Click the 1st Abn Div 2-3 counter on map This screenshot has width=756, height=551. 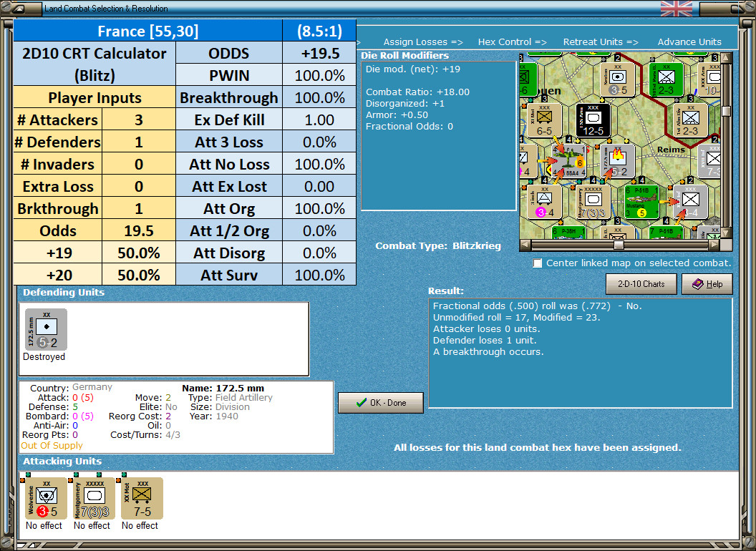[690, 120]
